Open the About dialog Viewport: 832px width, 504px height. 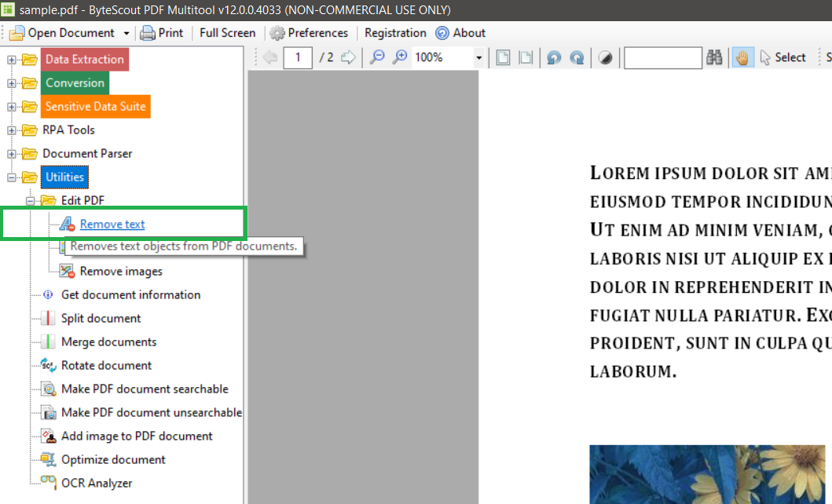pyautogui.click(x=460, y=33)
